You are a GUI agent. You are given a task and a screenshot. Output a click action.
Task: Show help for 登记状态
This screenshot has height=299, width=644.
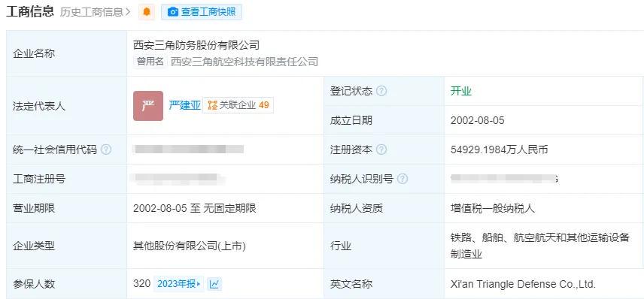381,91
